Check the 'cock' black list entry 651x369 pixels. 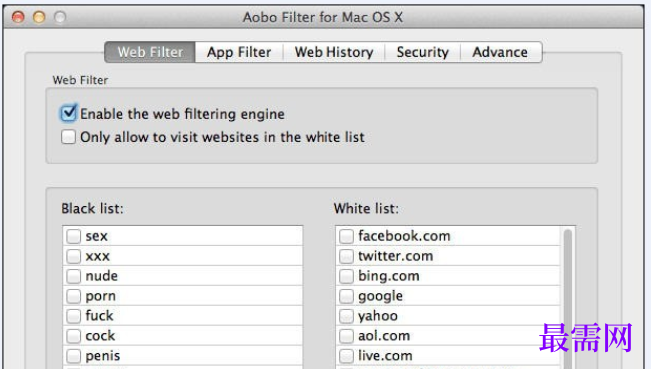(x=73, y=336)
